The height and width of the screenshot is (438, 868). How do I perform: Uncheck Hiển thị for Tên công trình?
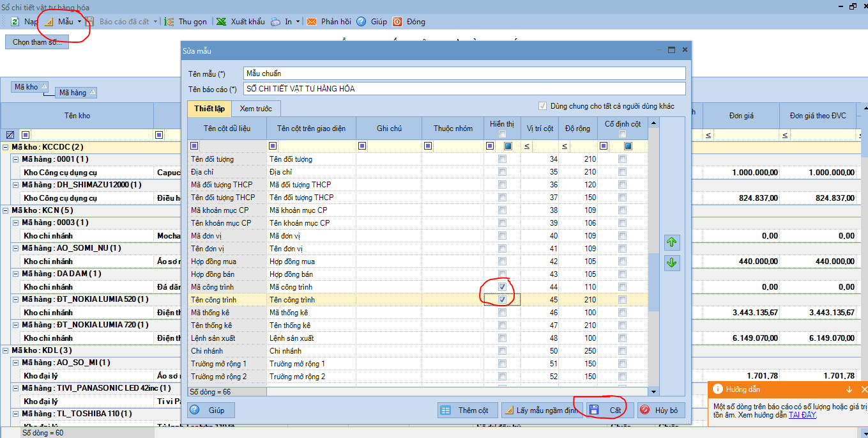click(503, 300)
